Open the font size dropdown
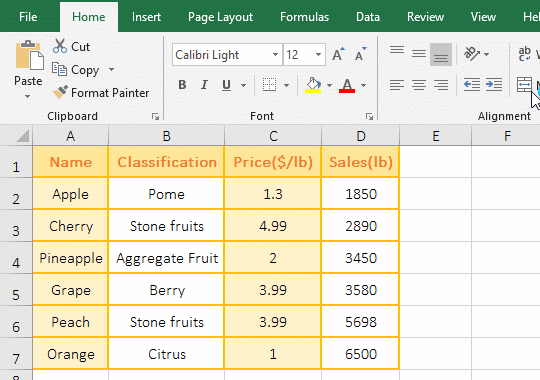Image resolution: width=540 pixels, height=380 pixels. pos(318,54)
